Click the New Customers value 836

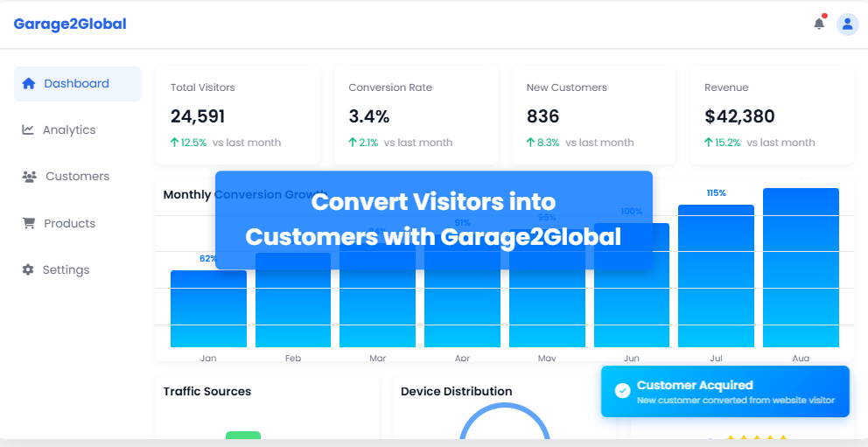coord(543,116)
